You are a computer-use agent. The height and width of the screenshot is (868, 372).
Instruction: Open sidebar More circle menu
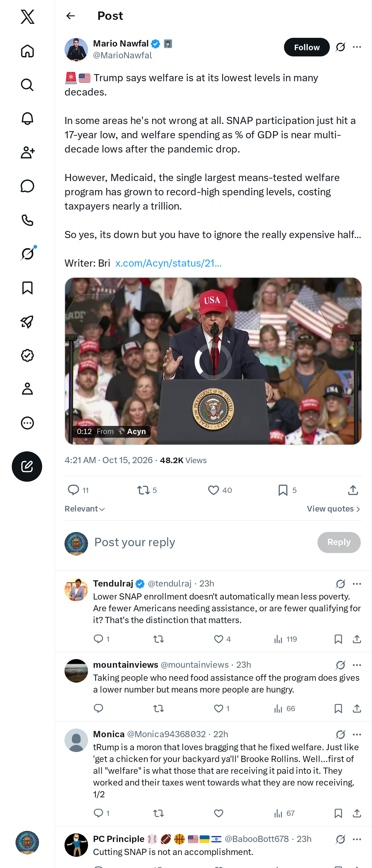click(x=27, y=423)
